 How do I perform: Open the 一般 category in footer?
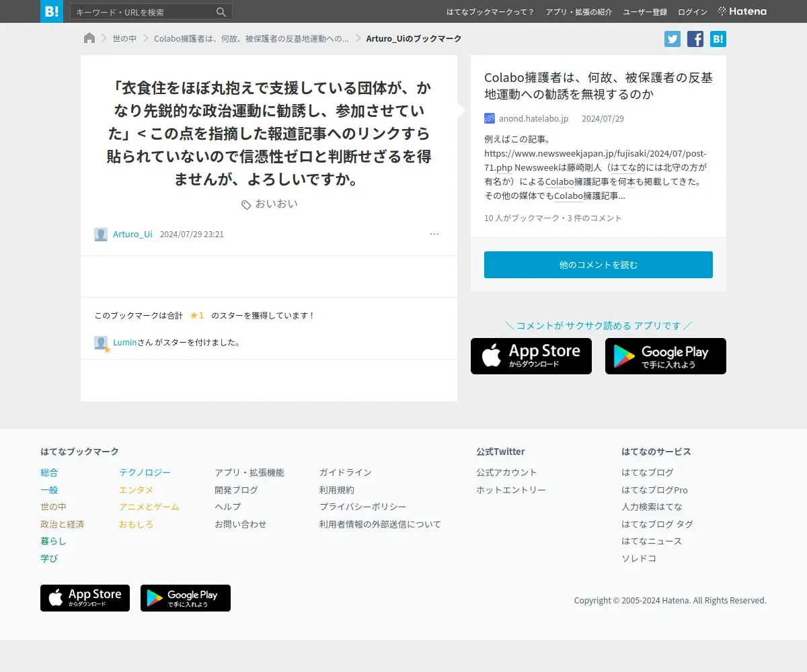[x=49, y=490]
